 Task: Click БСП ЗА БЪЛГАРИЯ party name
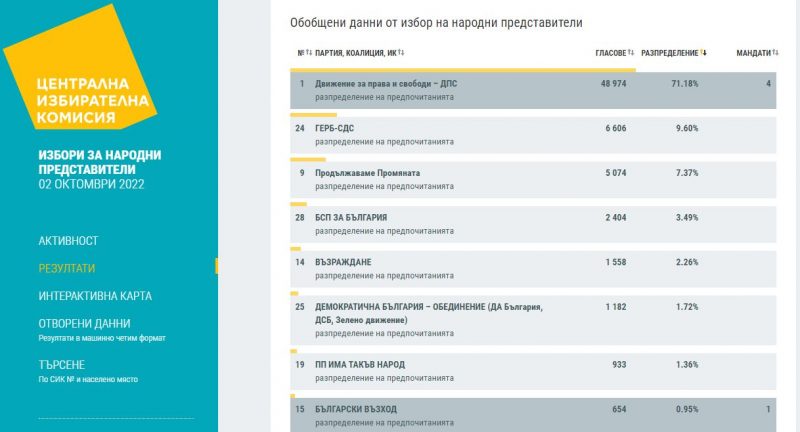[x=351, y=217]
